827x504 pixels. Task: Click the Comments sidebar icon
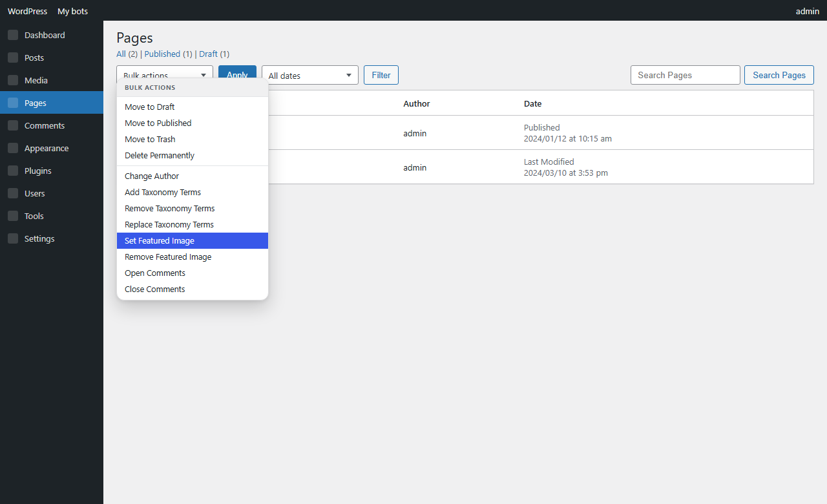pyautogui.click(x=13, y=125)
